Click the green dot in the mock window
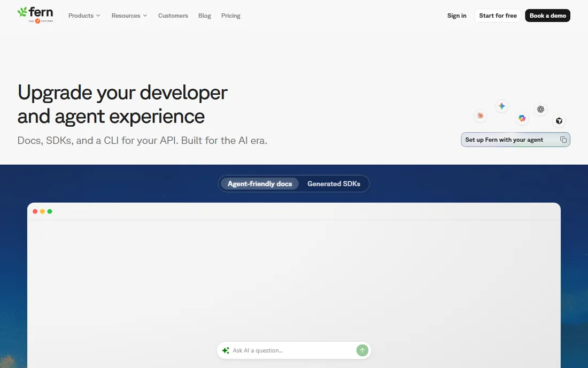Image resolution: width=588 pixels, height=368 pixels. 50,212
